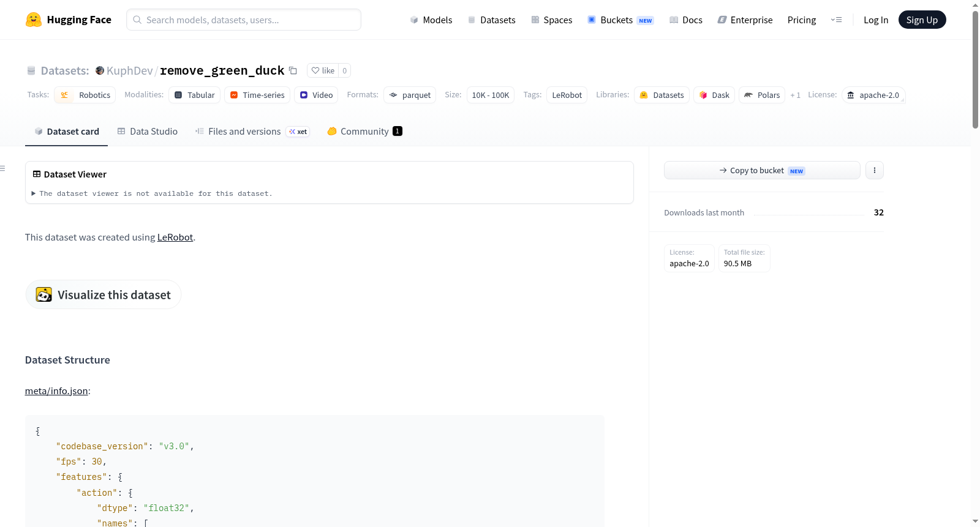This screenshot has width=980, height=527.
Task: Open the Docs page
Action: (x=686, y=20)
